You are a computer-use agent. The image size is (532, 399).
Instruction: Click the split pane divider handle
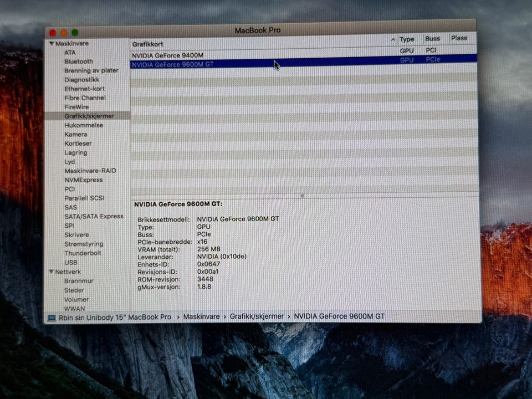coord(303,196)
